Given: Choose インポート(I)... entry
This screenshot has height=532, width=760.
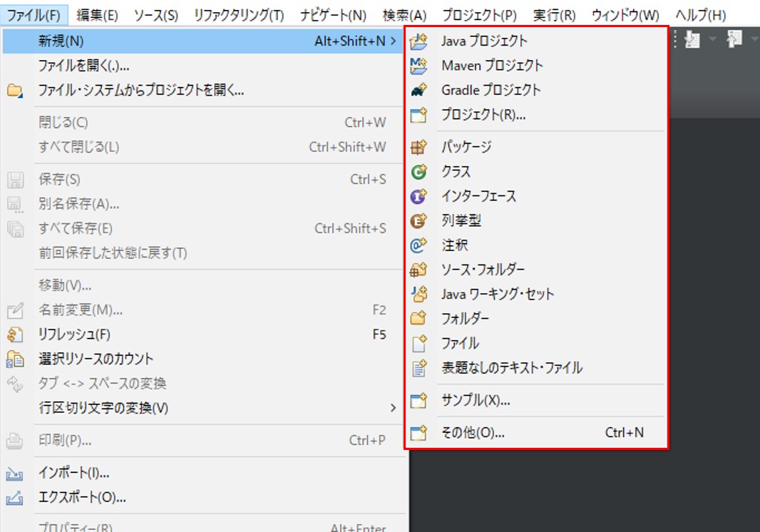Looking at the screenshot, I should pyautogui.click(x=204, y=474).
